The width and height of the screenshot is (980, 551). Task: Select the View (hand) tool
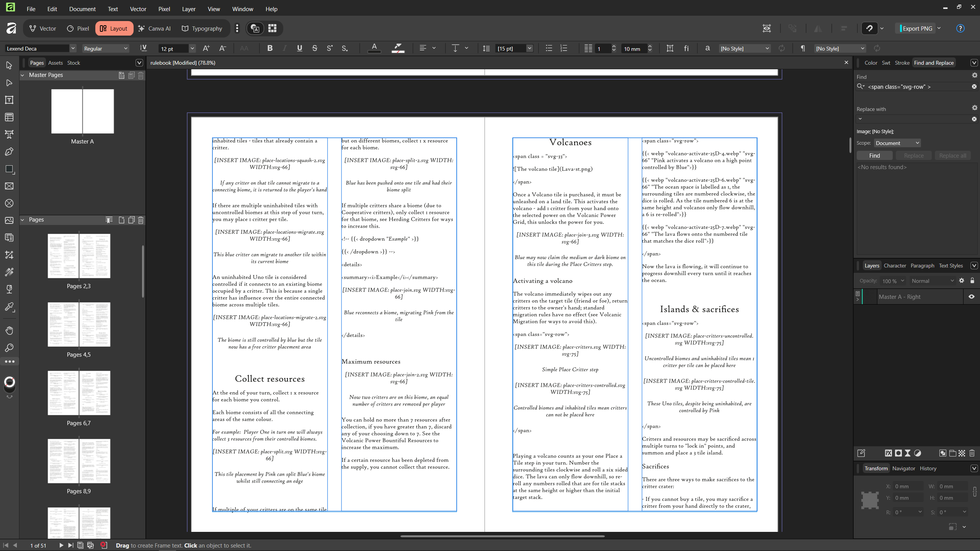[9, 330]
